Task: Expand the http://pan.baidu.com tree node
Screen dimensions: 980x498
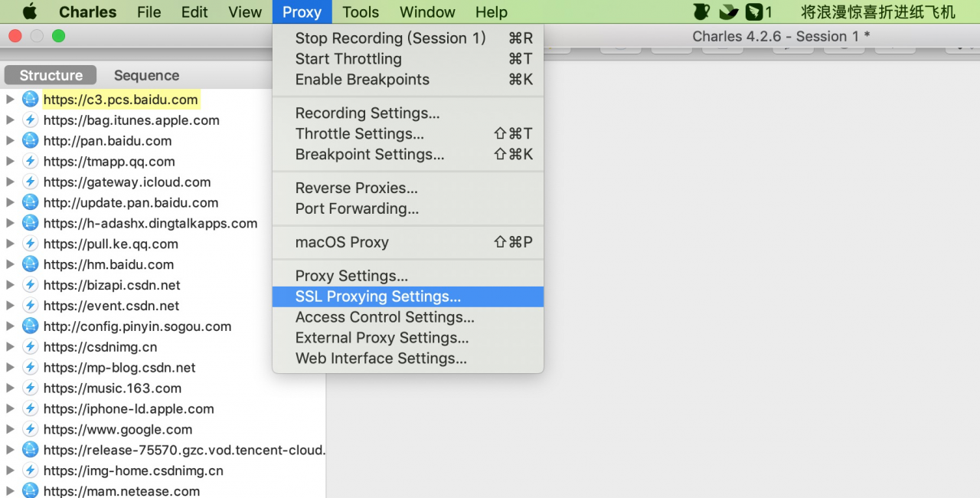Action: [10, 140]
